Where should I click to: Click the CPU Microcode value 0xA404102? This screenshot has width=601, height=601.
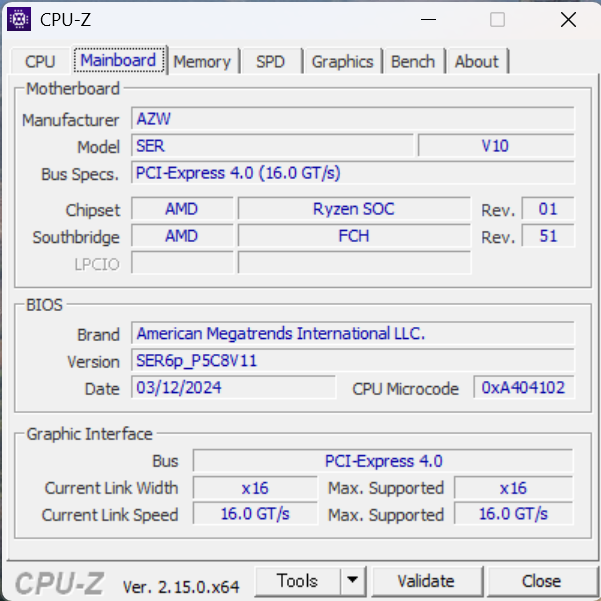(524, 388)
